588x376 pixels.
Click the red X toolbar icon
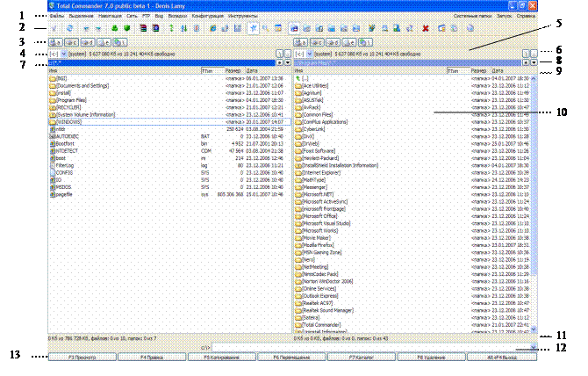click(426, 28)
